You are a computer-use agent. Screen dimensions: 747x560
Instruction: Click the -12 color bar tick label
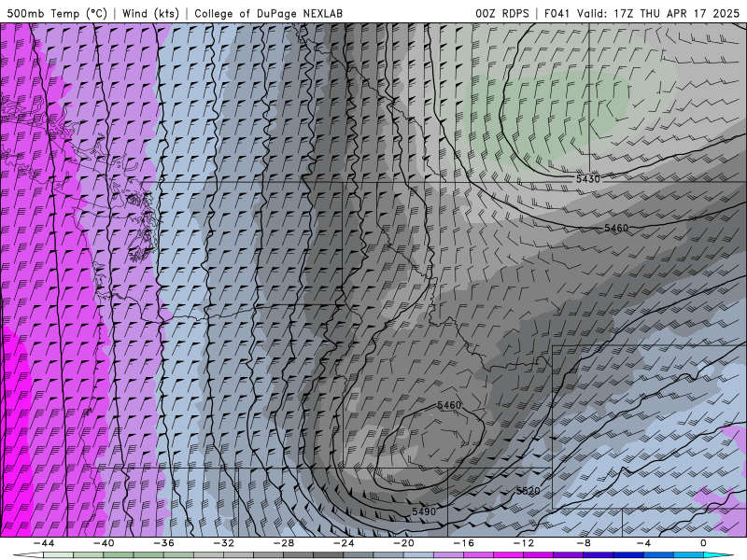[x=524, y=543]
